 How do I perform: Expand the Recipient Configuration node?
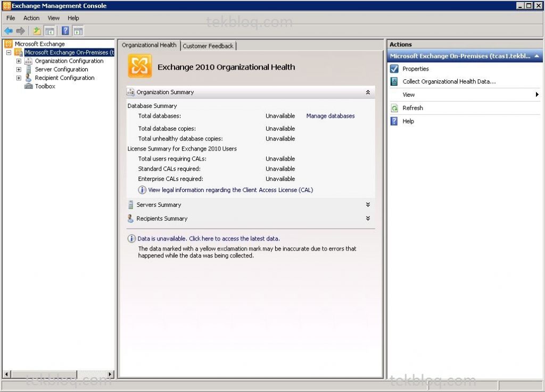[19, 78]
